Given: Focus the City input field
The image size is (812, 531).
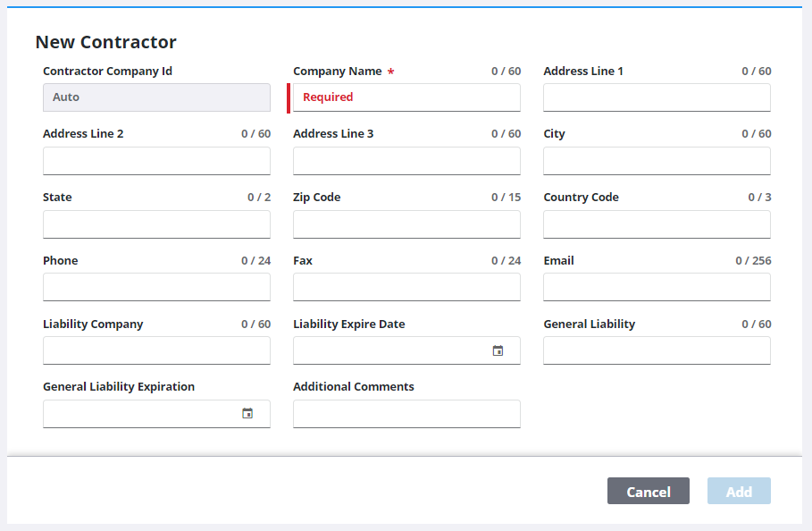Looking at the screenshot, I should coord(657,161).
